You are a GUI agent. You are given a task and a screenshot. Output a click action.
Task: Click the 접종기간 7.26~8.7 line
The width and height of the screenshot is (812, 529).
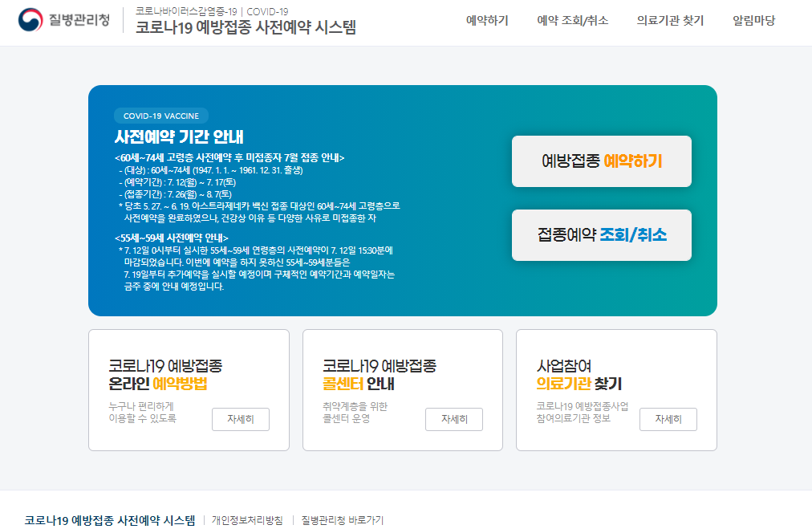(x=176, y=194)
